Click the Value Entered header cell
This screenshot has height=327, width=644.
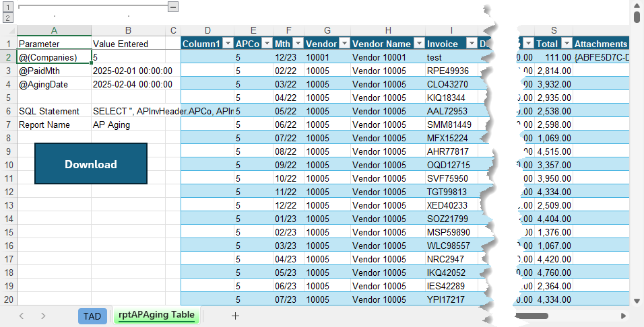pos(128,44)
